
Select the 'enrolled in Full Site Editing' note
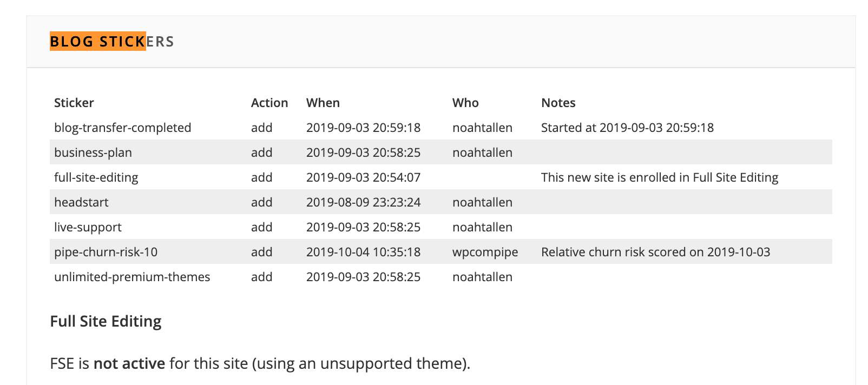click(660, 177)
